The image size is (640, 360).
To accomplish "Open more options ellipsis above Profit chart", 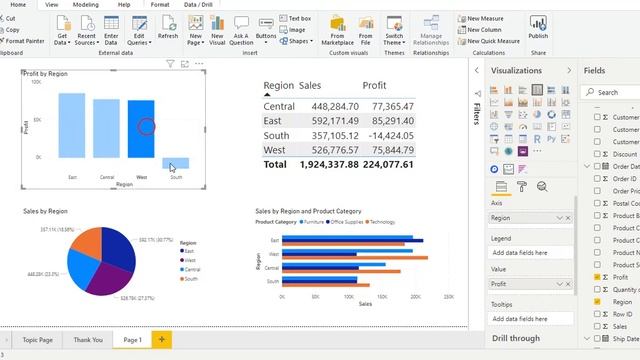I will pos(199,64).
